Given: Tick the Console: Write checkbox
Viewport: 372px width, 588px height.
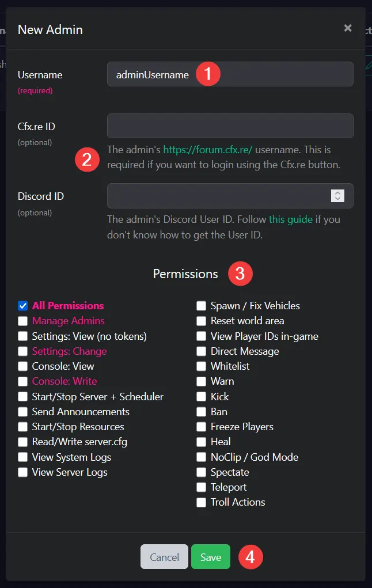Looking at the screenshot, I should [x=23, y=381].
